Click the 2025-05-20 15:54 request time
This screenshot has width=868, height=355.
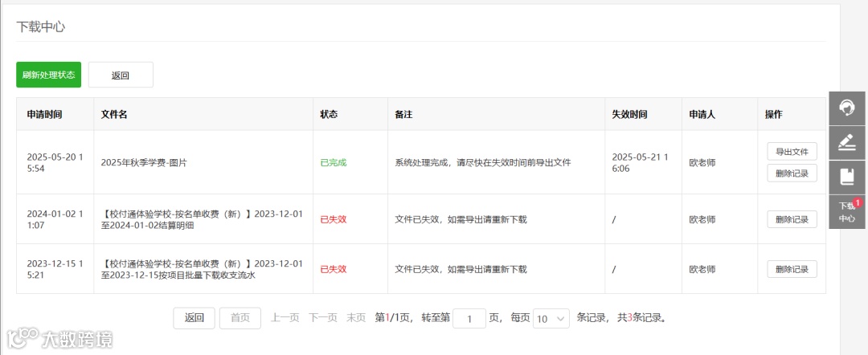point(55,162)
